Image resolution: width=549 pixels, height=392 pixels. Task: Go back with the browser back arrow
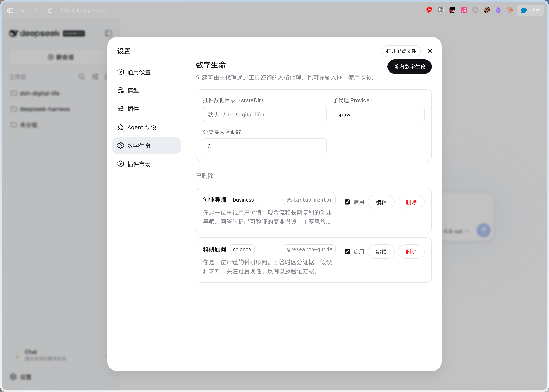point(23,10)
